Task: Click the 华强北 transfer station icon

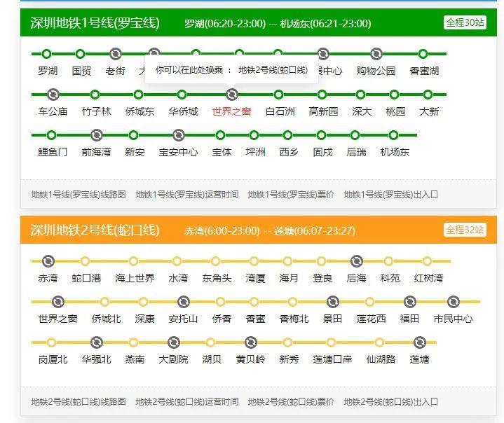Action: (97, 342)
